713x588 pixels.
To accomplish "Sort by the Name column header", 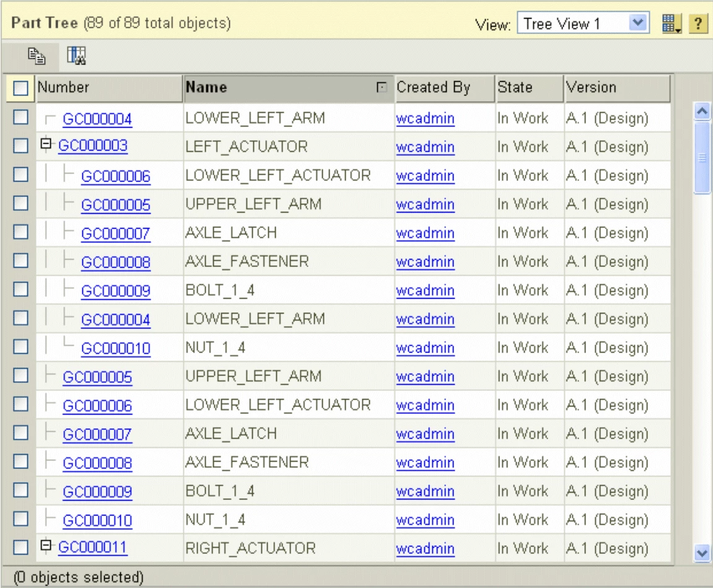I will pos(288,87).
